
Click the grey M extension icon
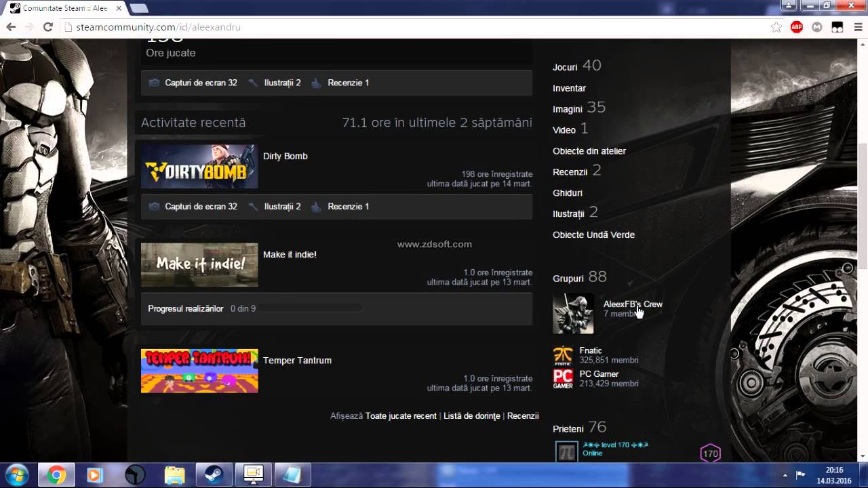(x=817, y=27)
